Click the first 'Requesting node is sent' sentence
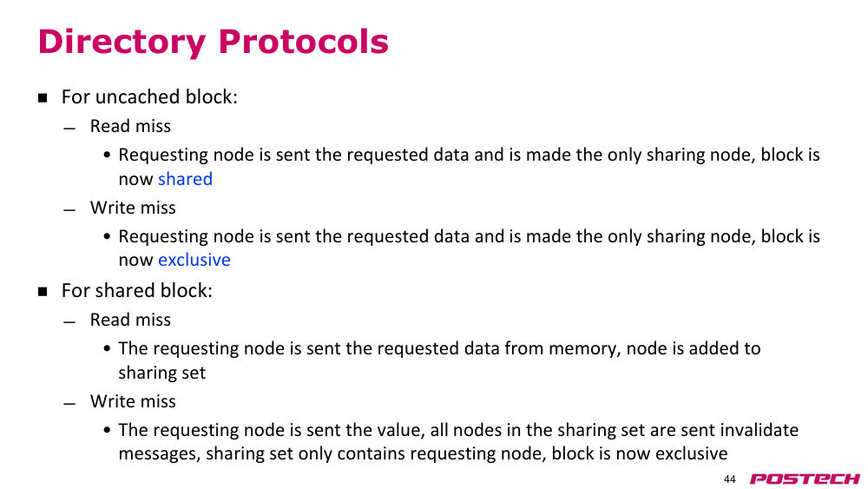This screenshot has width=868, height=489. point(469,167)
